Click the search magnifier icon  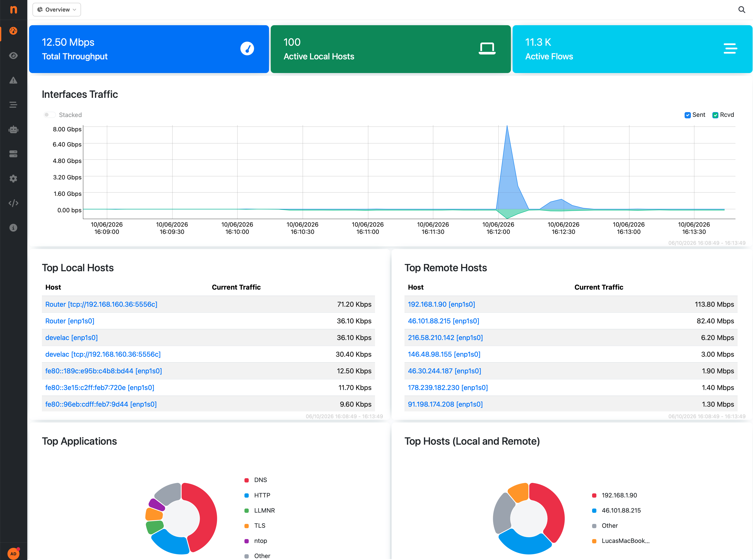point(742,9)
